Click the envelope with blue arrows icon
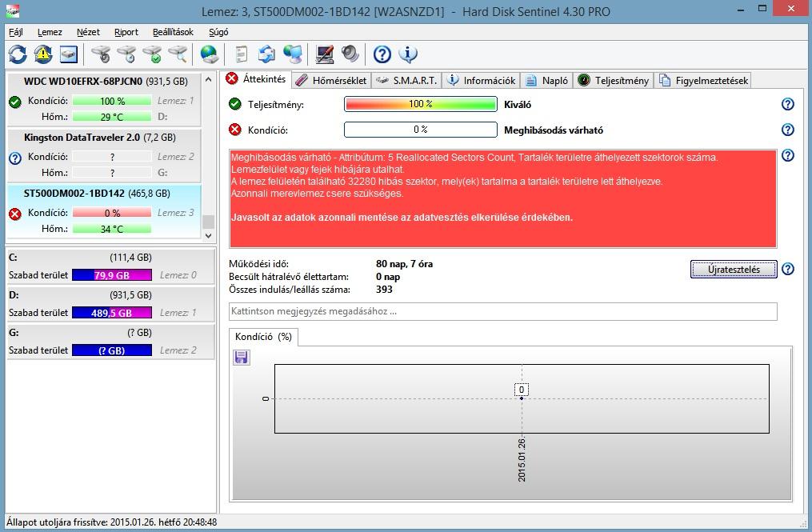The height and width of the screenshot is (532, 812). click(266, 54)
